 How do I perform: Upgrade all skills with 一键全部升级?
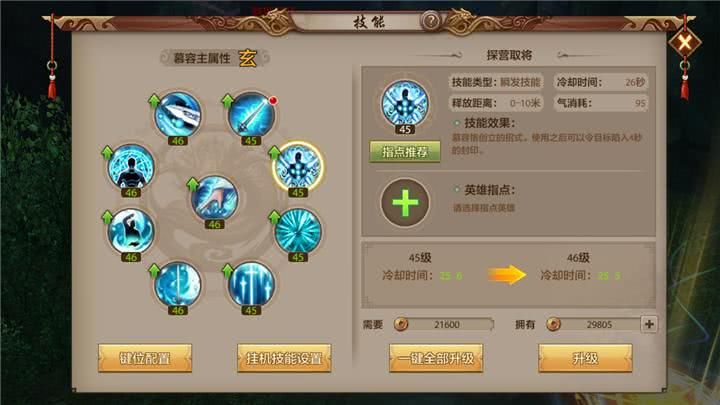[x=436, y=358]
